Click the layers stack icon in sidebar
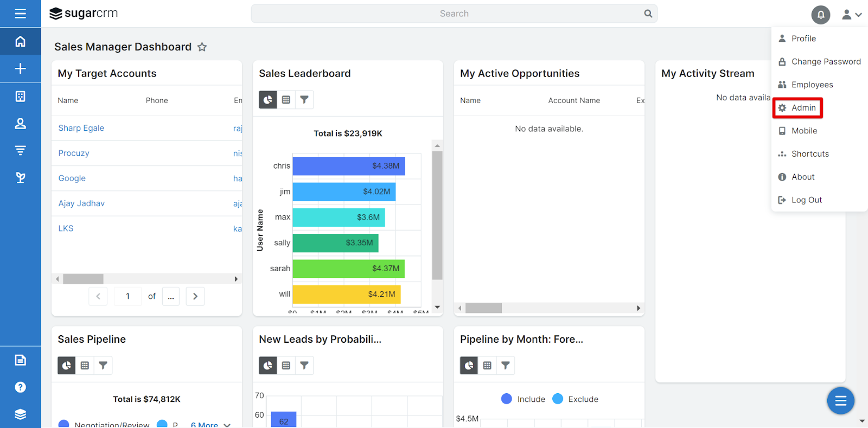Image resolution: width=868 pixels, height=428 pixels. (x=20, y=414)
